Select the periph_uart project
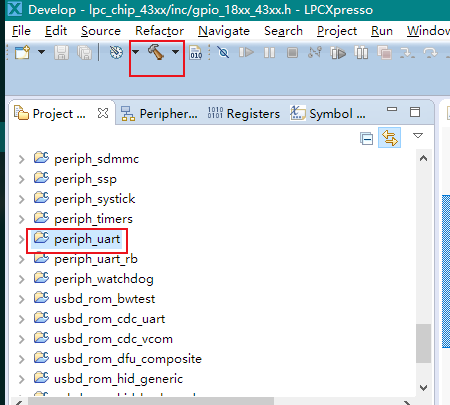The width and height of the screenshot is (450, 405). point(87,239)
